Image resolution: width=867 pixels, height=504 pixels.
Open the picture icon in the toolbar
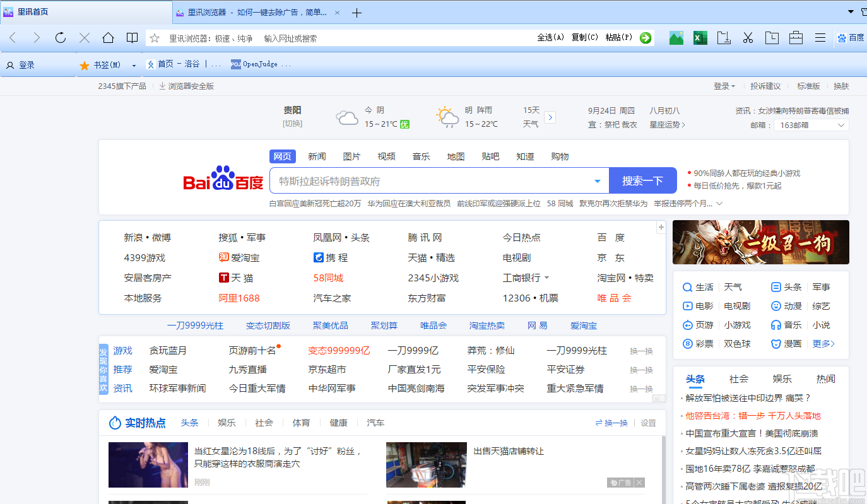click(x=676, y=38)
